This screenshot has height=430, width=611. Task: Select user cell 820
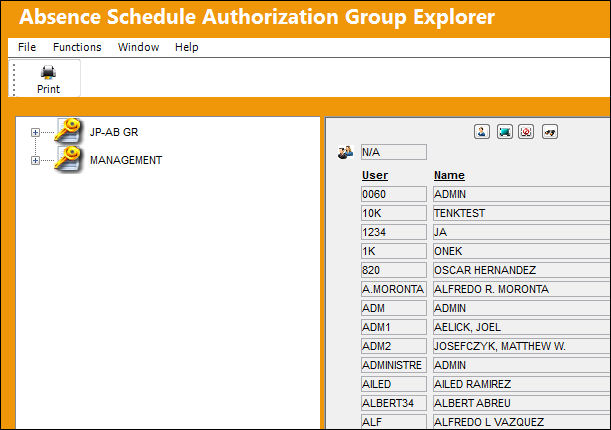(394, 270)
